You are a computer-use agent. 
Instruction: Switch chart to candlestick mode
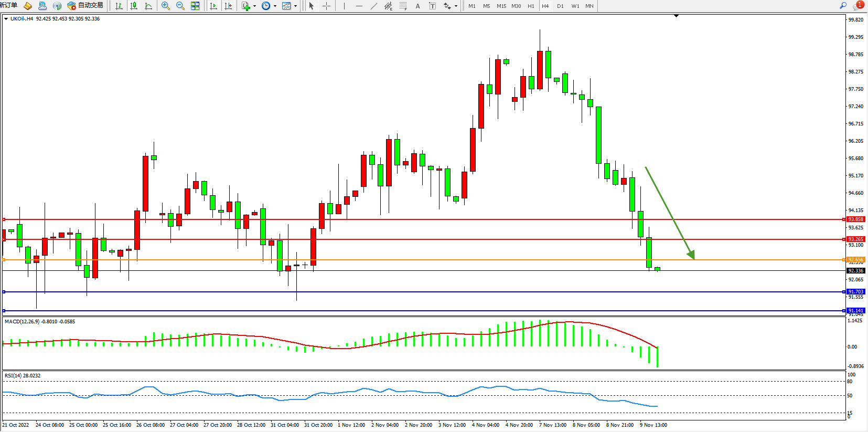tap(134, 6)
